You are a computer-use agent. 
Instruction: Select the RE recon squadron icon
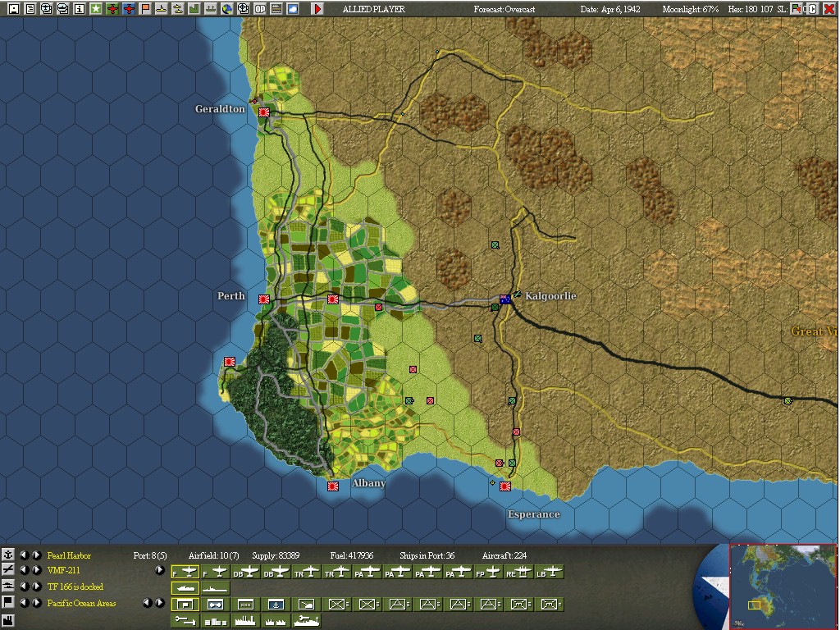pyautogui.click(x=518, y=572)
